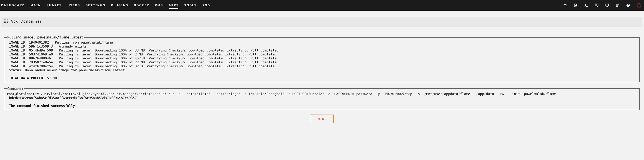Click the IMAGE ID 503741069fa0 line

point(143,54)
